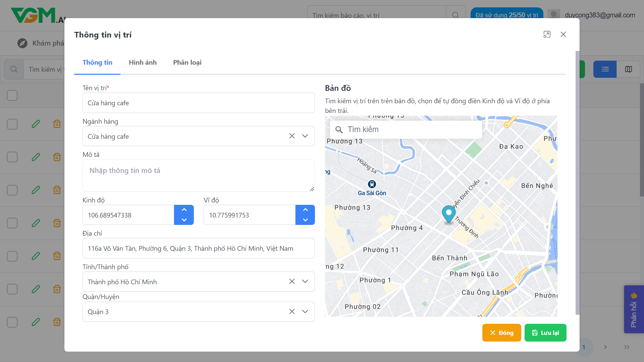The height and width of the screenshot is (362, 644).
Task: Expand the Tỉnh/Thành phố dropdown
Action: click(x=305, y=282)
